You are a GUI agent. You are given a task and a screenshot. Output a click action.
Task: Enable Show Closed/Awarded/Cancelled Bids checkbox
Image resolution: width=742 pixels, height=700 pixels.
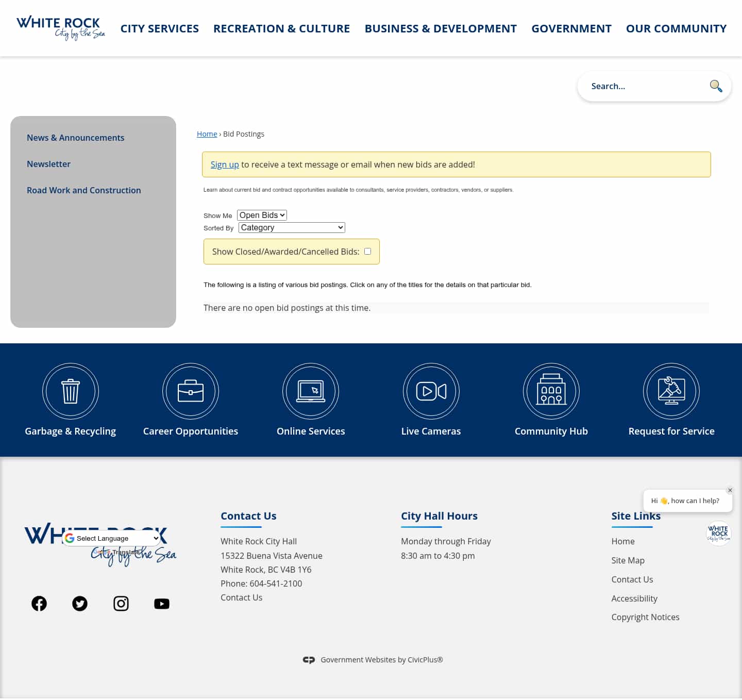(367, 251)
